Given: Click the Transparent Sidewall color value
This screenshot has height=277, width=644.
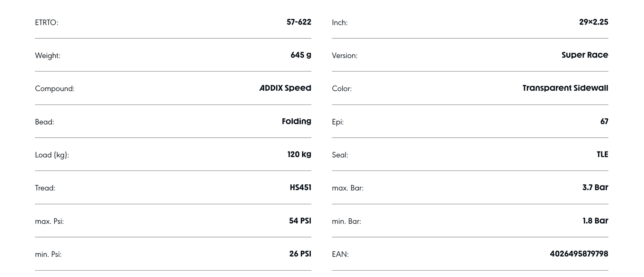Looking at the screenshot, I should click(565, 88).
